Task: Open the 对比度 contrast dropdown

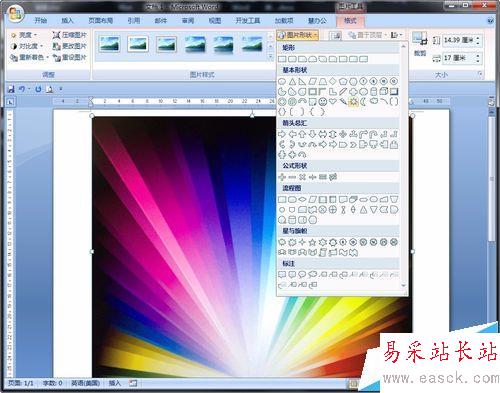Action: [27, 46]
